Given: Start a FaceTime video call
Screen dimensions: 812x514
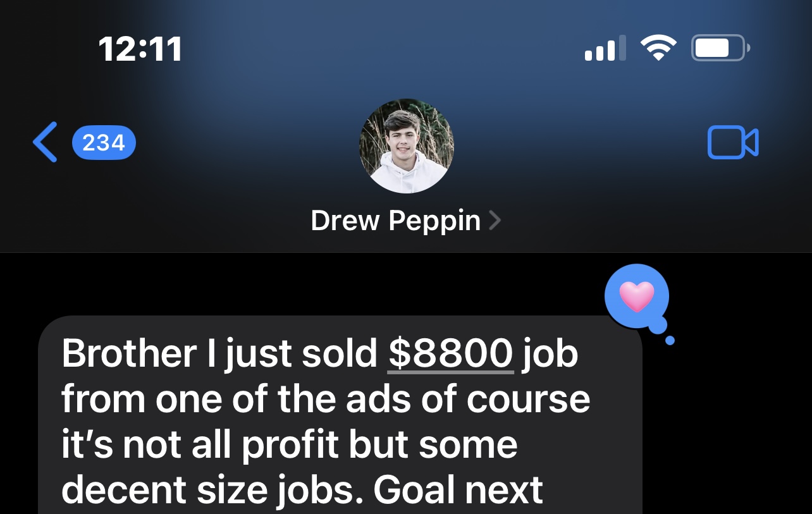Looking at the screenshot, I should [733, 143].
